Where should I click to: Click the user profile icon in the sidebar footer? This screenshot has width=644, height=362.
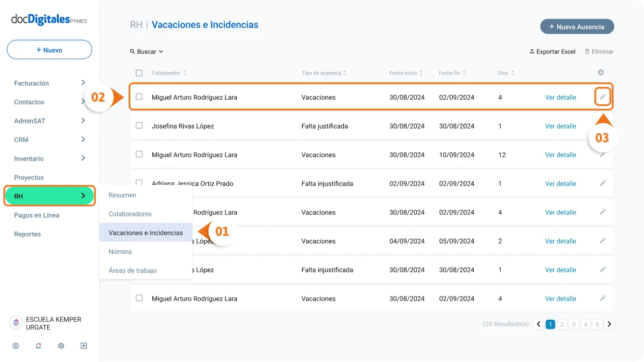(x=16, y=346)
